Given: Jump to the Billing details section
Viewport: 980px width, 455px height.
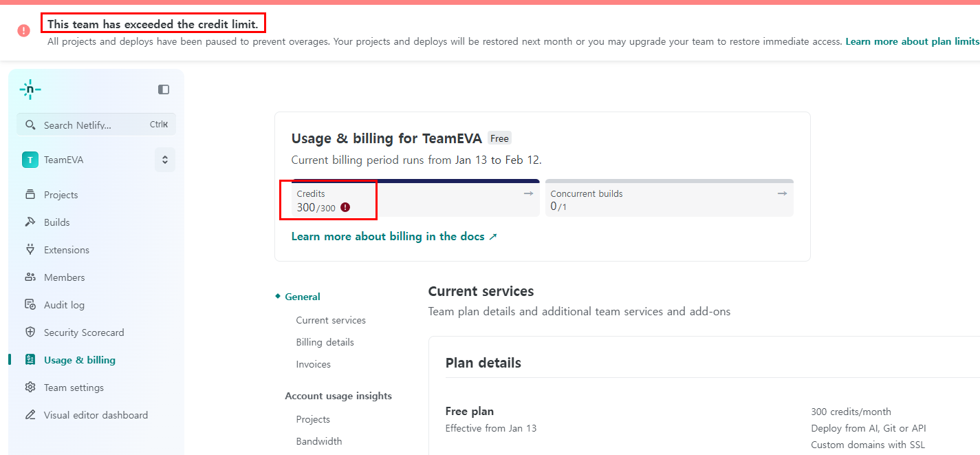Looking at the screenshot, I should (325, 342).
